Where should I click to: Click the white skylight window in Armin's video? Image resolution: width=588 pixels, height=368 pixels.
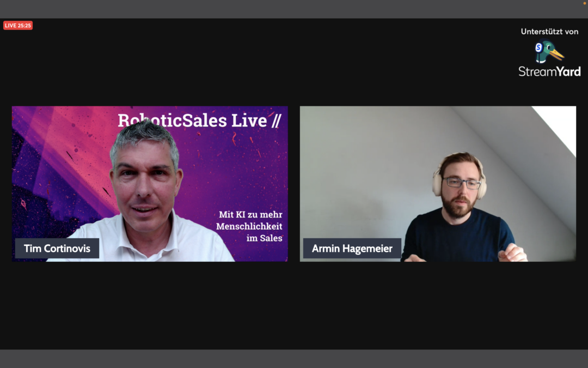[558, 127]
